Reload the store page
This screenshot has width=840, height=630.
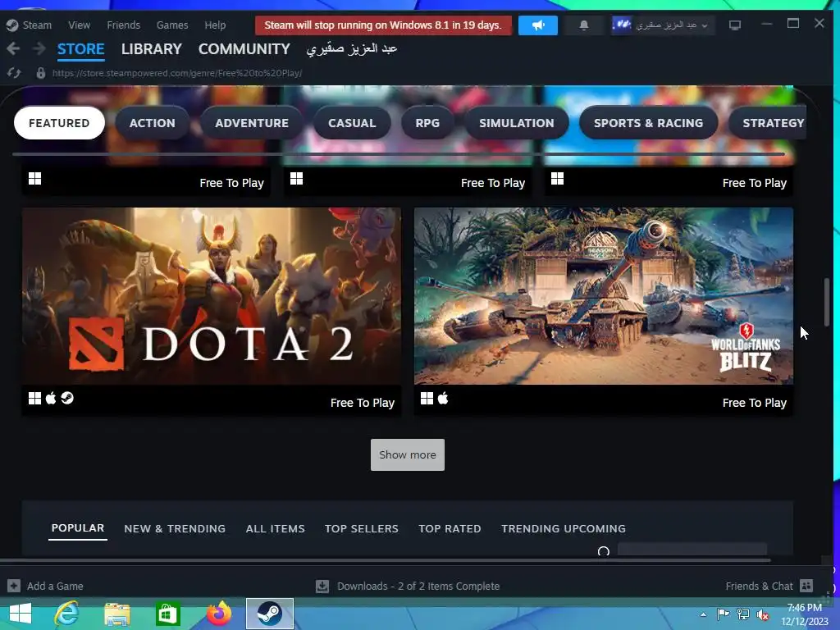point(15,73)
